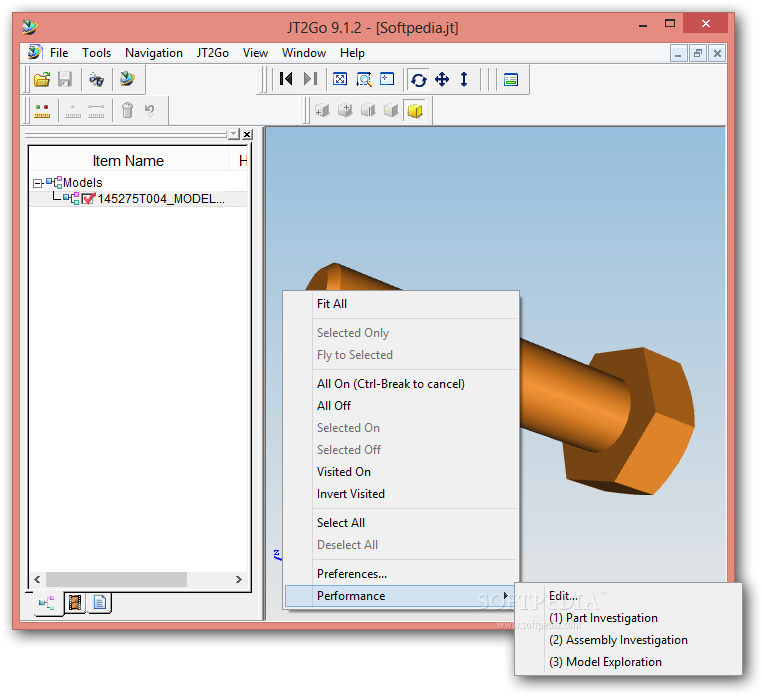The height and width of the screenshot is (696, 763).
Task: Click the point-to-point distance measurement icon
Action: (x=96, y=111)
